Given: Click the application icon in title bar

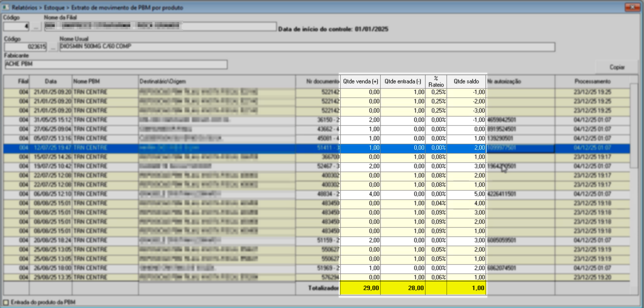Looking at the screenshot, I should tap(5, 7).
